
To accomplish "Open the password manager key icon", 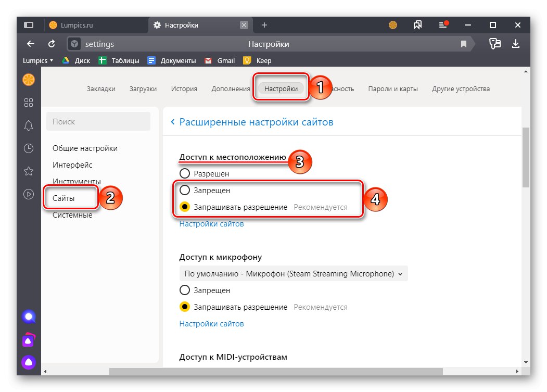I will point(494,44).
